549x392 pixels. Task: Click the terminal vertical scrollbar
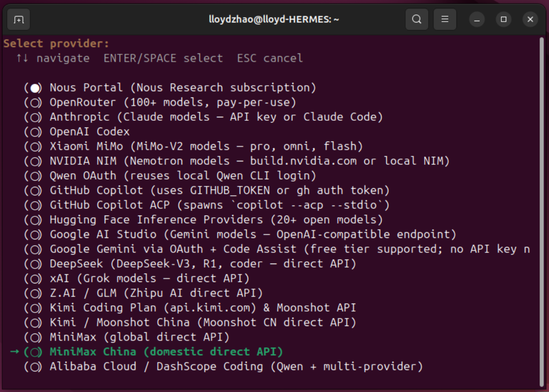tap(541, 211)
